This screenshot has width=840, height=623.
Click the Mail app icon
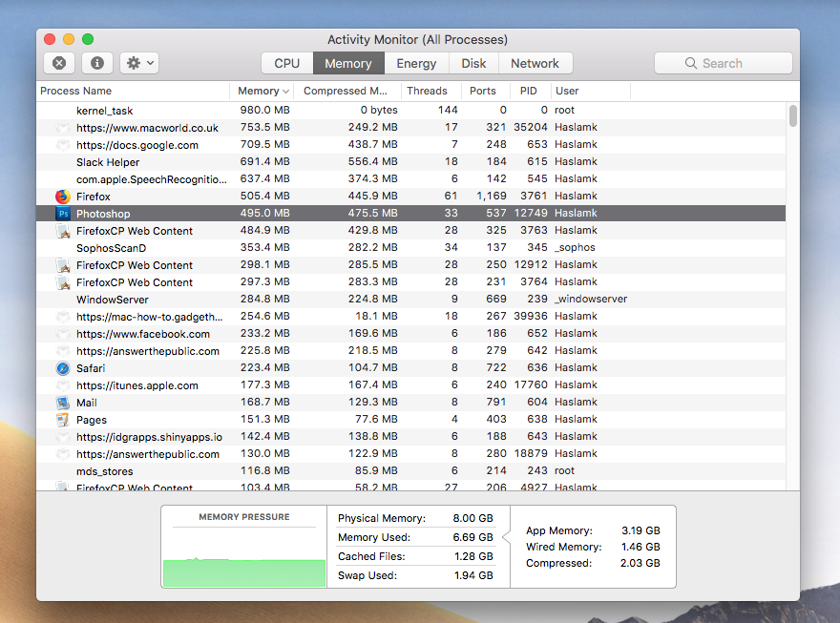(63, 403)
